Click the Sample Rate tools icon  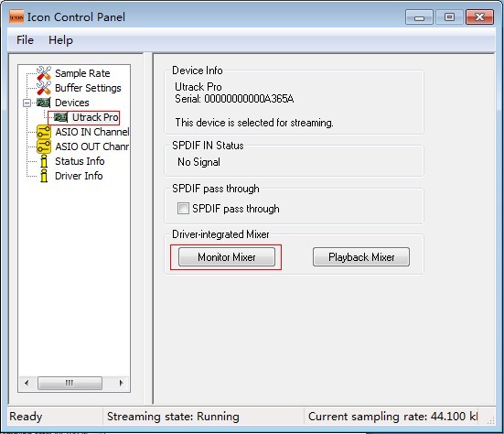(x=44, y=73)
